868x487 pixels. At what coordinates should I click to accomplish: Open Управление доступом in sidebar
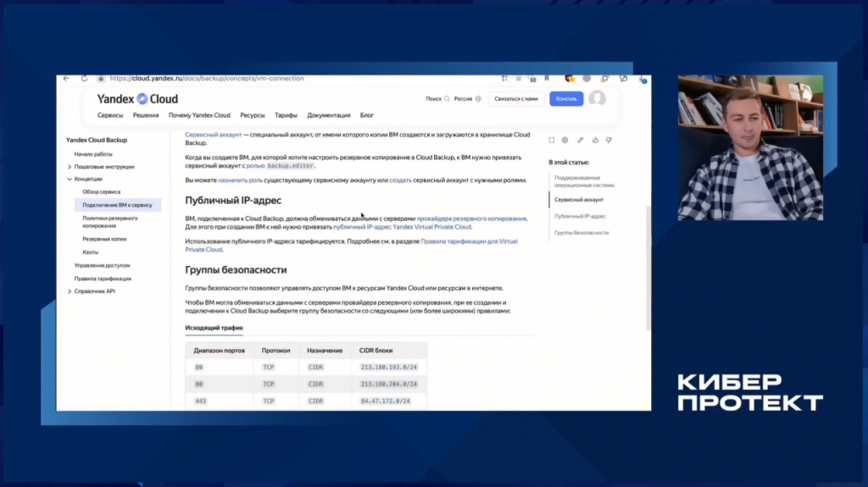(x=102, y=266)
